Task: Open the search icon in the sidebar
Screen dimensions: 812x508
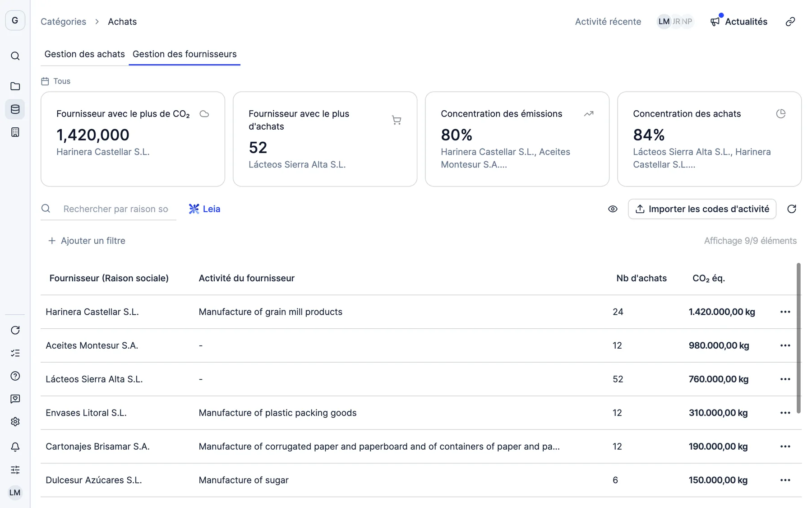Action: pyautogui.click(x=15, y=56)
